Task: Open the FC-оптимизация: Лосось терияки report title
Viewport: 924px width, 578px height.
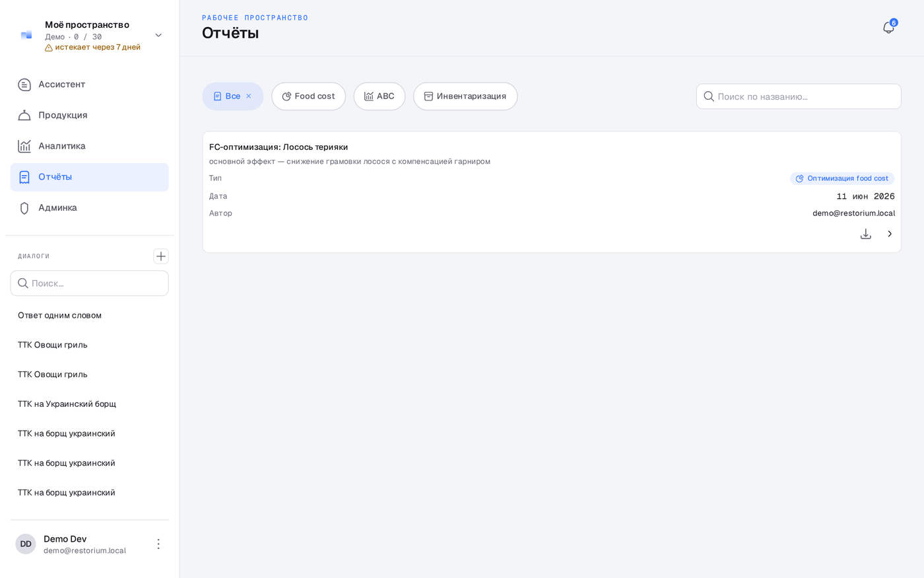Action: (x=279, y=147)
